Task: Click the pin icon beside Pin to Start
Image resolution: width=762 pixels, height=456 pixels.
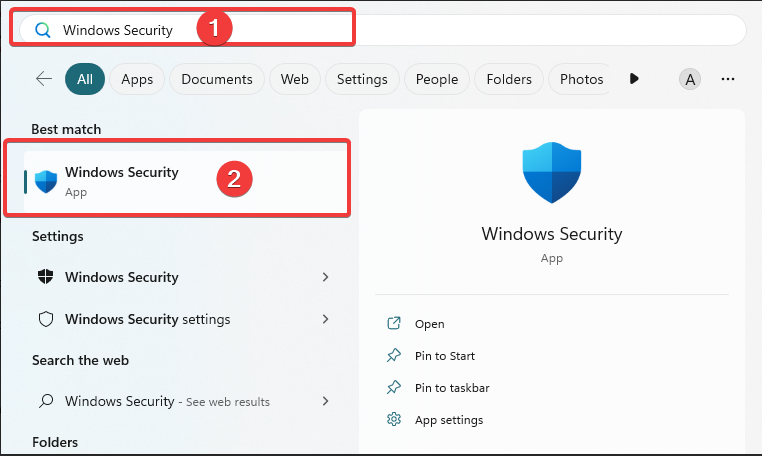Action: click(x=394, y=355)
